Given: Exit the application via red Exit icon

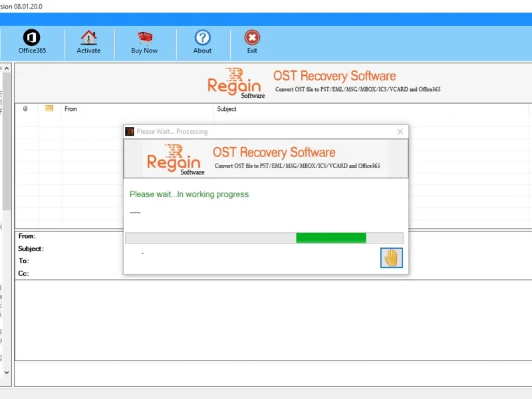Looking at the screenshot, I should (252, 42).
